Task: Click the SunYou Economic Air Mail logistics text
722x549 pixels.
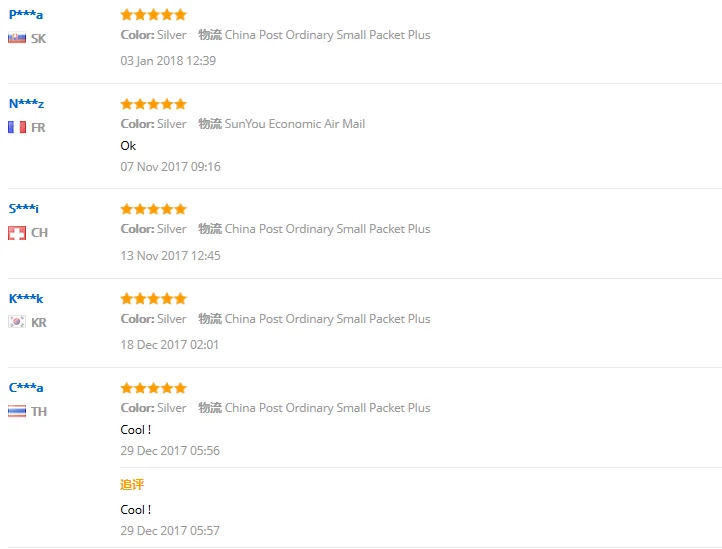Action: click(x=295, y=124)
